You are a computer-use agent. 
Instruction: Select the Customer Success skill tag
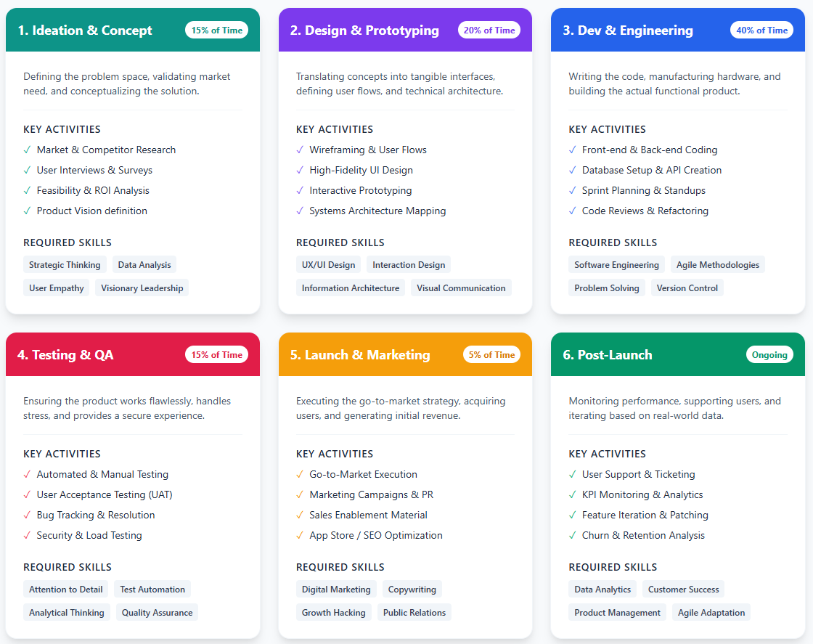tap(683, 590)
